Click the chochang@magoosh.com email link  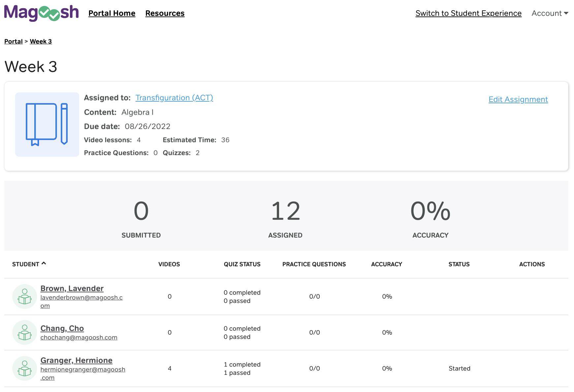(79, 338)
